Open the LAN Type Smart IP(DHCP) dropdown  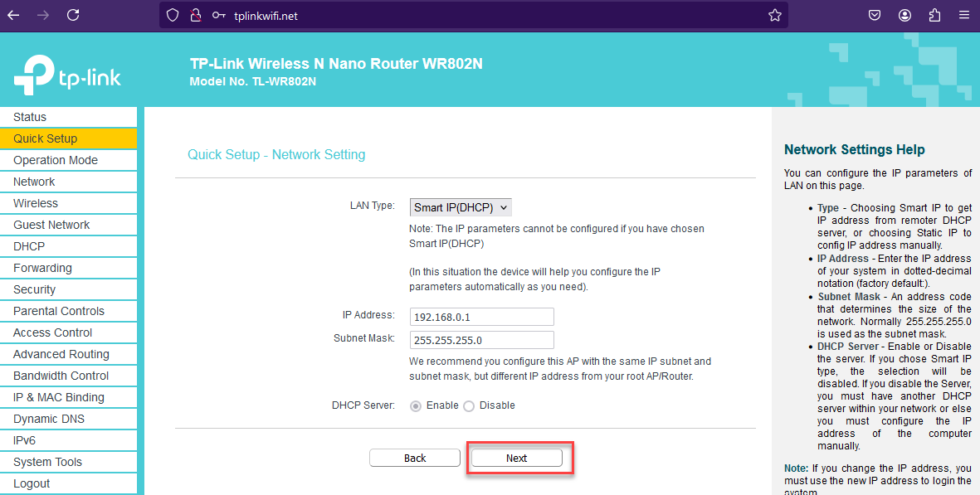461,207
